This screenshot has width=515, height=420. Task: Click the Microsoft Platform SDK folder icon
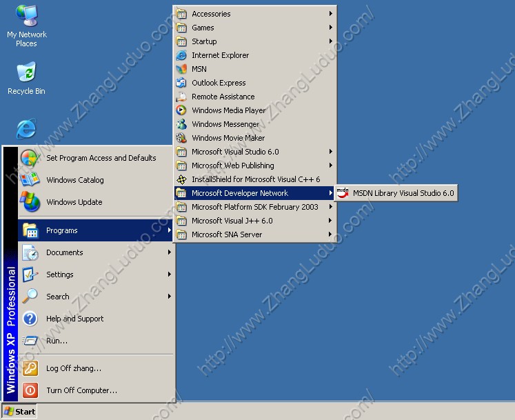[181, 207]
